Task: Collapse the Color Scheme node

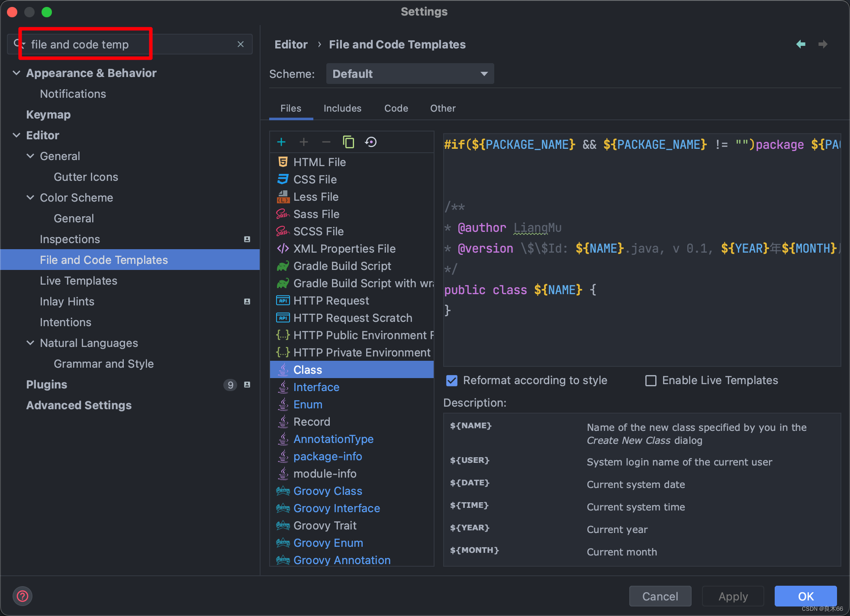Action: pos(30,197)
